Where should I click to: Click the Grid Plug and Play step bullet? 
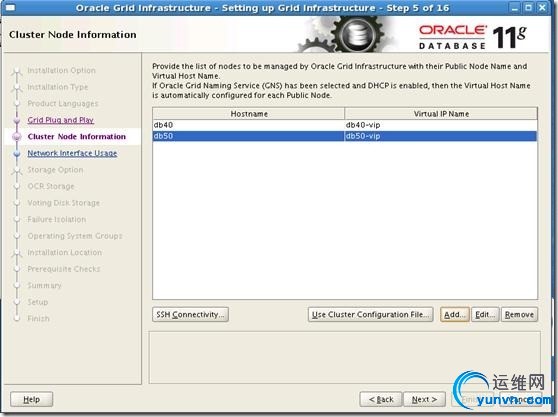pyautogui.click(x=16, y=120)
